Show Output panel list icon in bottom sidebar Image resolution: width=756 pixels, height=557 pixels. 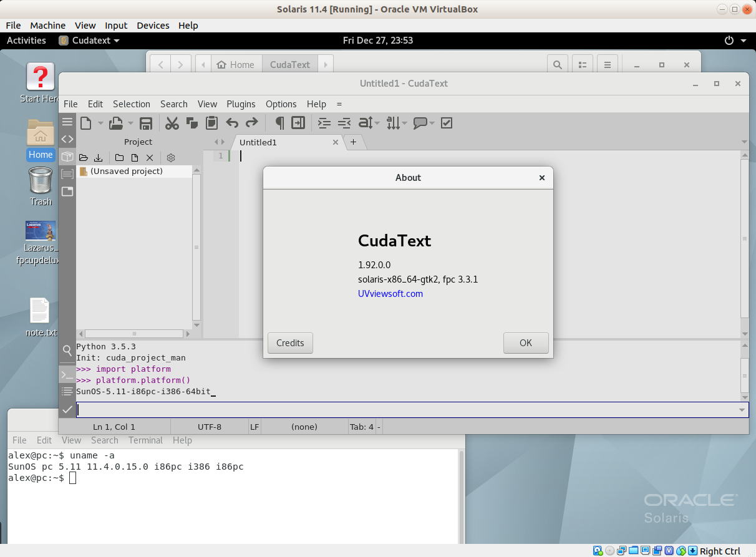click(x=67, y=392)
